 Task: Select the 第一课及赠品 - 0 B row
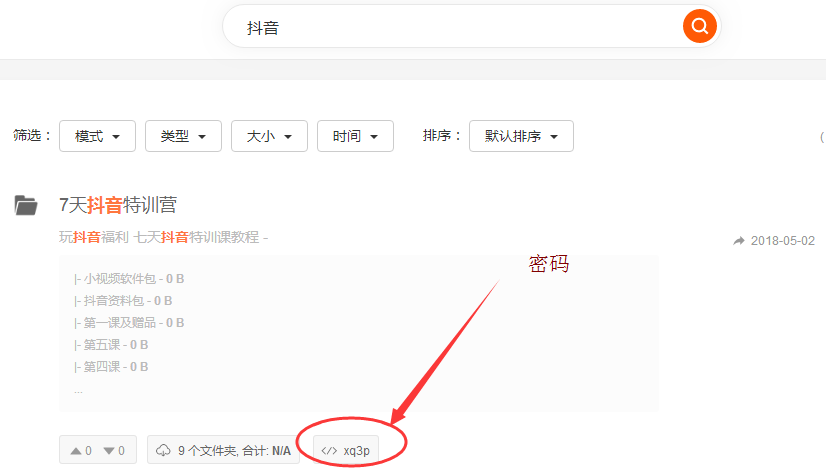(x=129, y=322)
